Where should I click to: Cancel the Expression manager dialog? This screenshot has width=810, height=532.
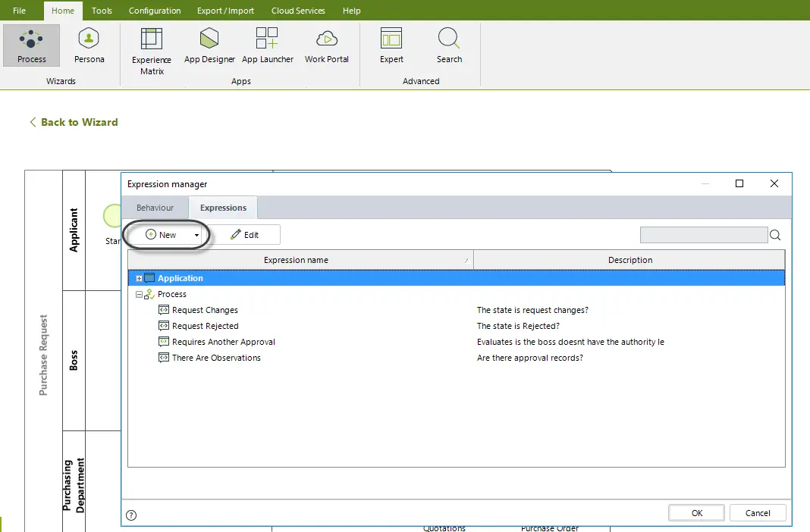(758, 513)
